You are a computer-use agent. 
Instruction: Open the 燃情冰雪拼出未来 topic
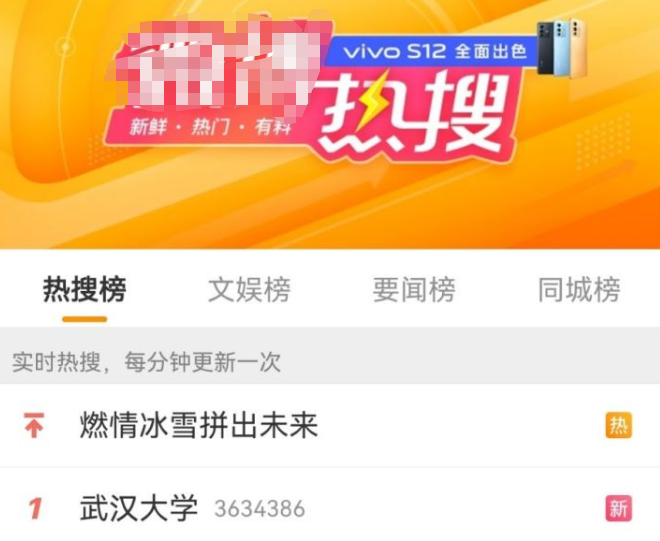199,425
